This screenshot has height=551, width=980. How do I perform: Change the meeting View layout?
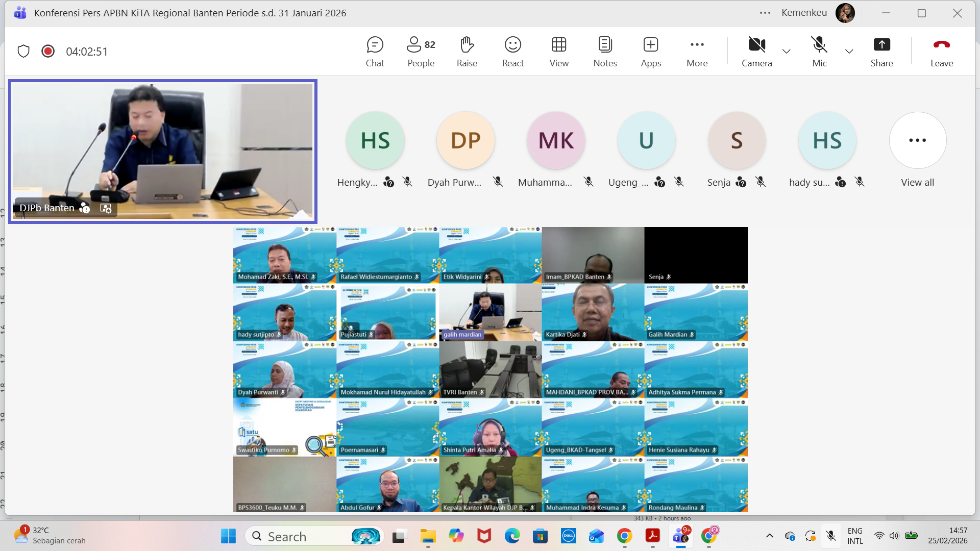(559, 52)
